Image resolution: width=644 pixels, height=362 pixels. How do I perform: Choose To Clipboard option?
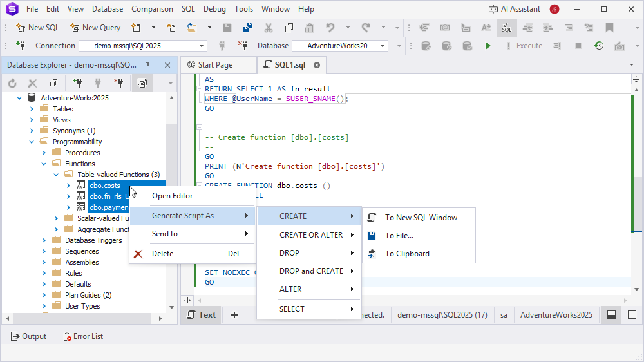[x=419, y=254]
